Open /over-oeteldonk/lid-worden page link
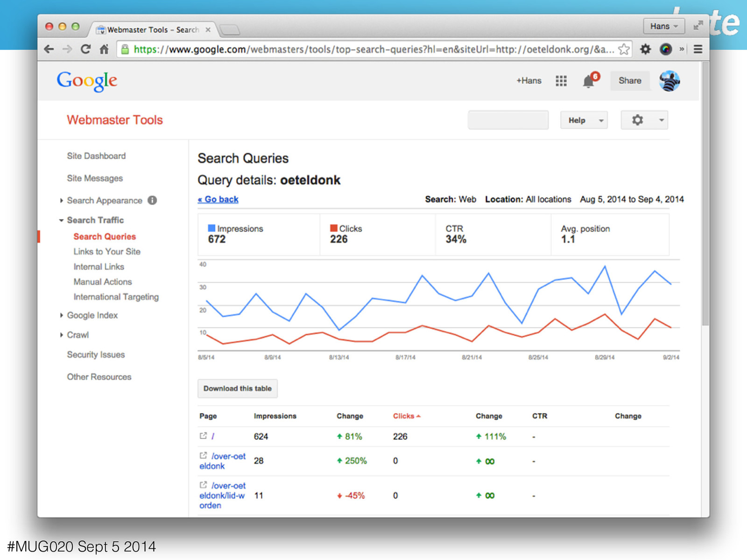 pyautogui.click(x=222, y=496)
